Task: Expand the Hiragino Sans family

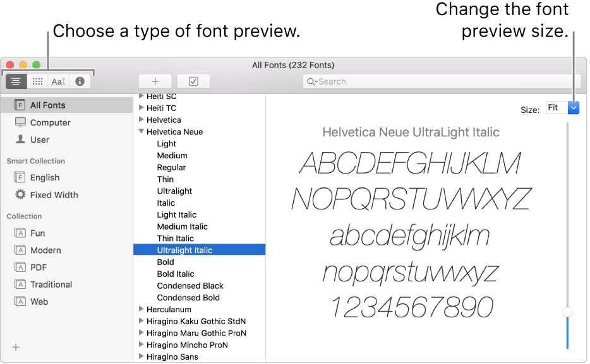Action: [141, 356]
